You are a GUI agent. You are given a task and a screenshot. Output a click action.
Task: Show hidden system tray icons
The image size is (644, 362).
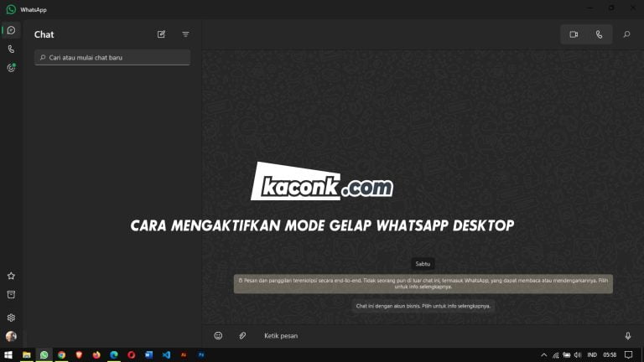point(543,355)
